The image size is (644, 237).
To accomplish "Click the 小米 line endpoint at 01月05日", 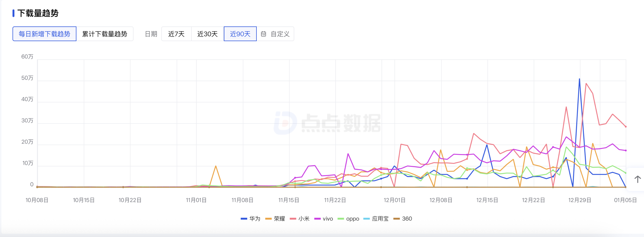I will click(x=626, y=127).
